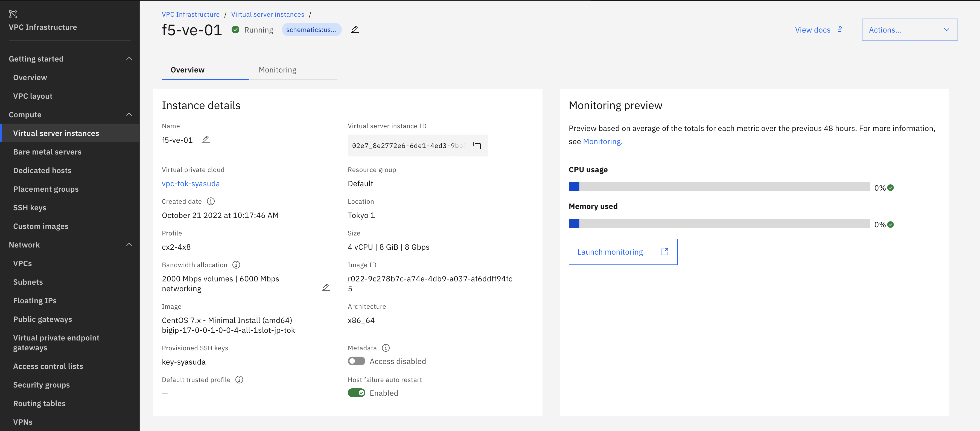
Task: Show info for Default trusted profile
Action: coord(239,380)
